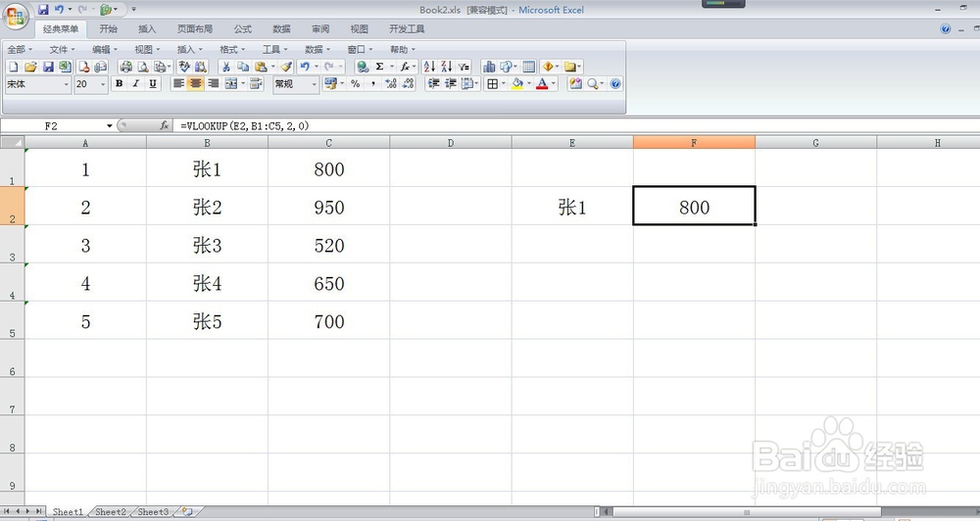The height and width of the screenshot is (521, 980).
Task: Click the Percent style icon
Action: 356,83
